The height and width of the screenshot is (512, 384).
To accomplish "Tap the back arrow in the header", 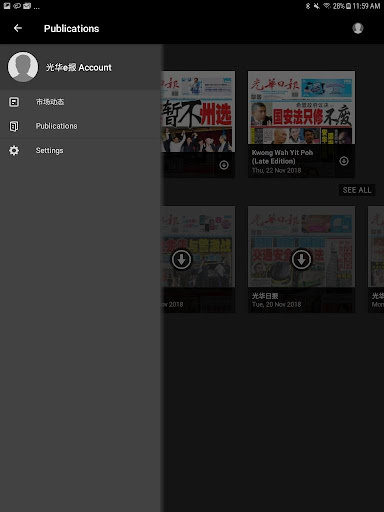I will [x=18, y=28].
